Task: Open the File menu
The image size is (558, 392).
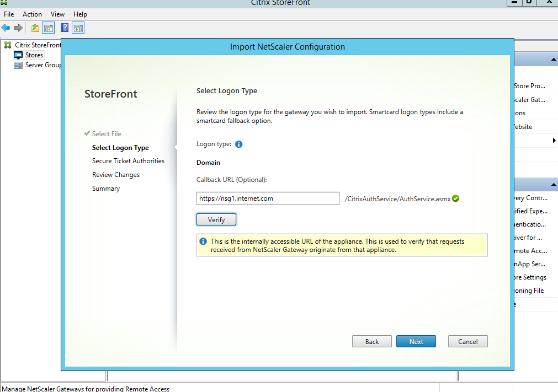Action: coord(9,14)
